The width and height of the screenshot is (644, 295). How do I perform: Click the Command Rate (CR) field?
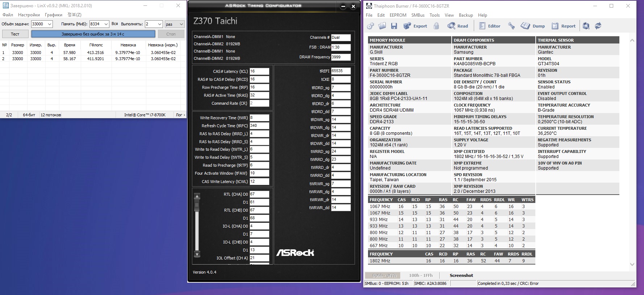pos(259,103)
